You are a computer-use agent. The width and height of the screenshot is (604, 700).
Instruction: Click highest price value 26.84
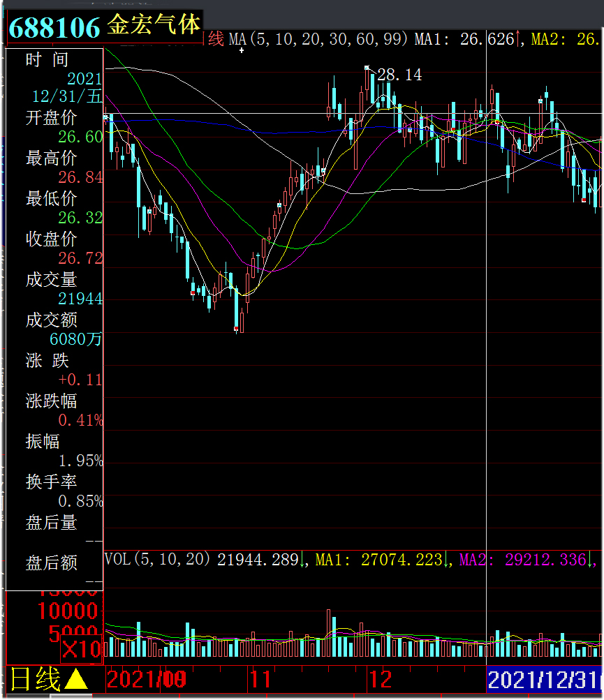(x=80, y=177)
